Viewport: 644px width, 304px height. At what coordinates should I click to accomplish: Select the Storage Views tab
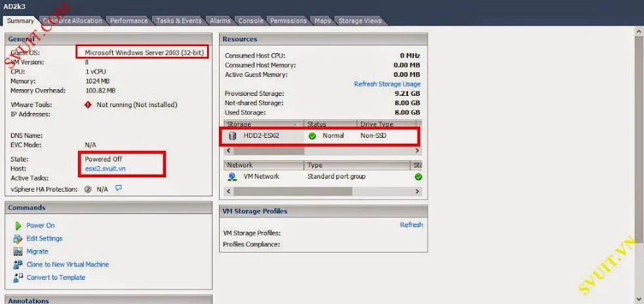pyautogui.click(x=360, y=20)
